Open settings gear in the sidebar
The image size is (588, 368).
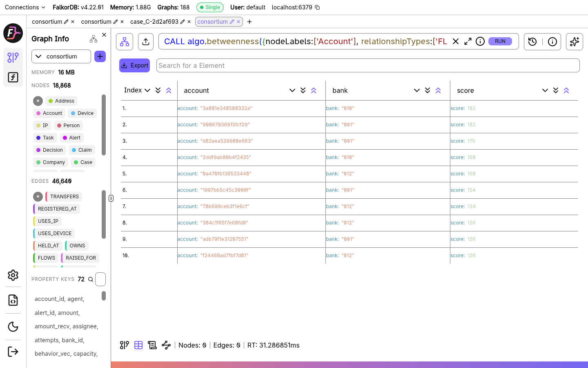tap(13, 275)
